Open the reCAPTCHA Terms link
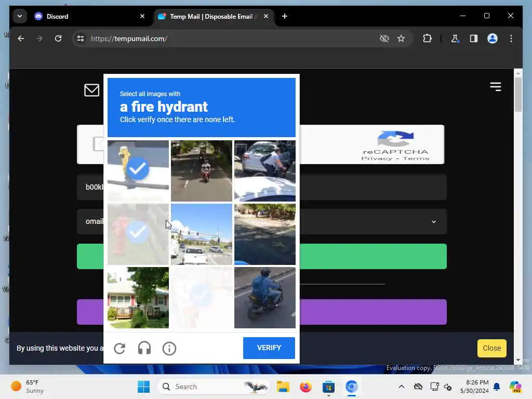The width and height of the screenshot is (532, 399). coord(416,158)
